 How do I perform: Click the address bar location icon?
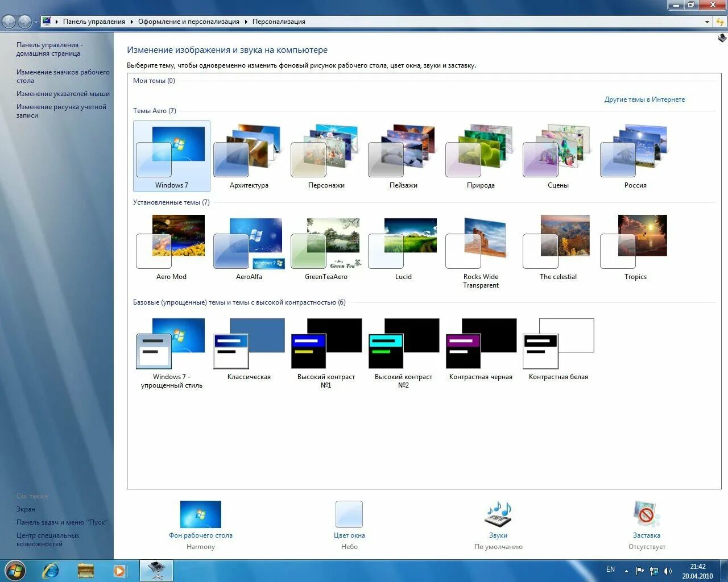[47, 22]
